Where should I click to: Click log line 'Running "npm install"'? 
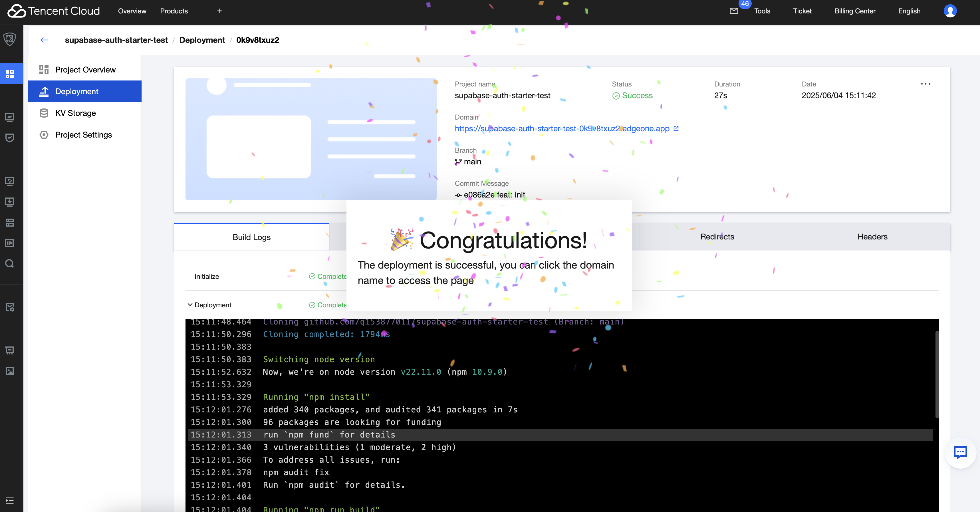[316, 397]
